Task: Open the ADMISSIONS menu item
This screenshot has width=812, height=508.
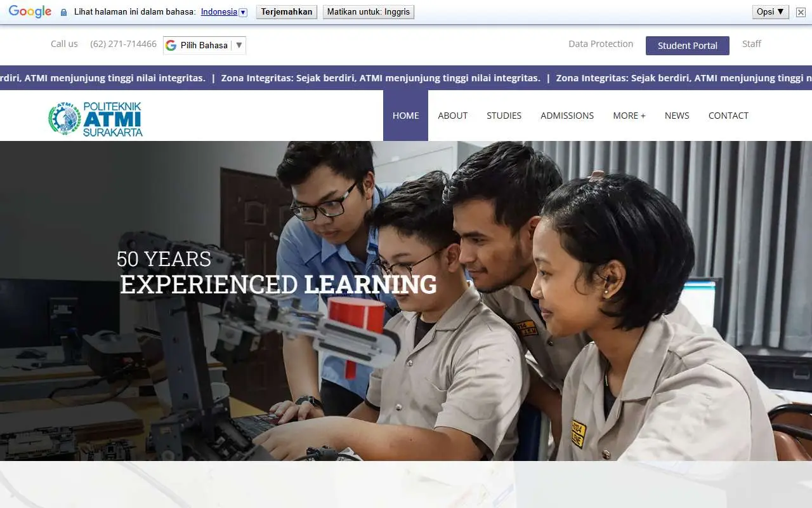Action: [x=567, y=116]
